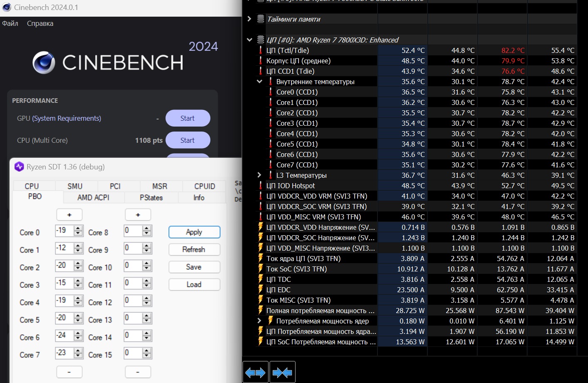The width and height of the screenshot is (588, 383).
Task: Select the Корпус ЦП (среднее) sensor row
Action: pos(416,61)
